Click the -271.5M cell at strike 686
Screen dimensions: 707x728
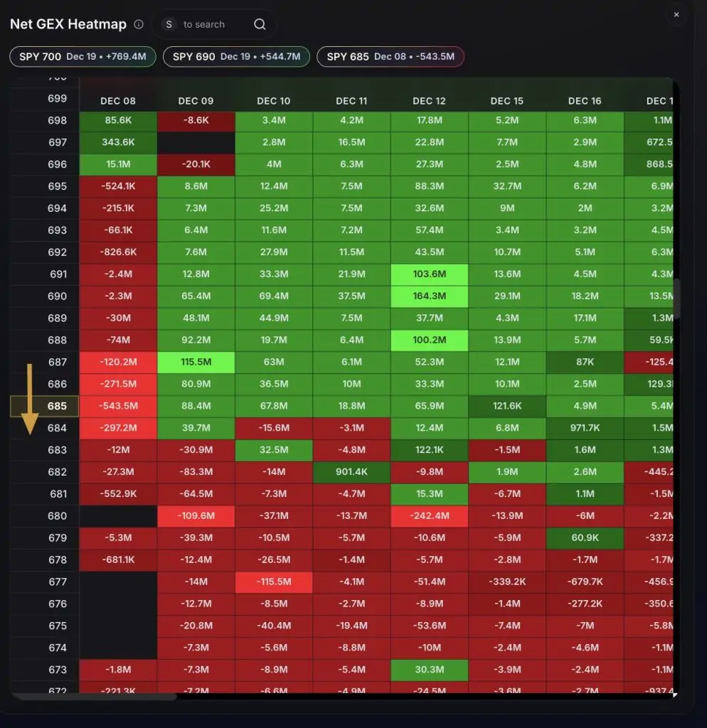(118, 384)
